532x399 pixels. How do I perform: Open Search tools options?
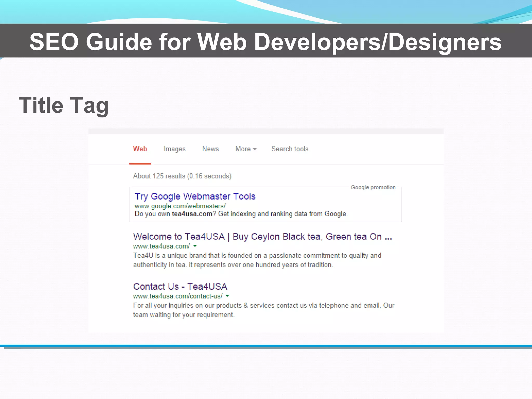[x=290, y=149]
